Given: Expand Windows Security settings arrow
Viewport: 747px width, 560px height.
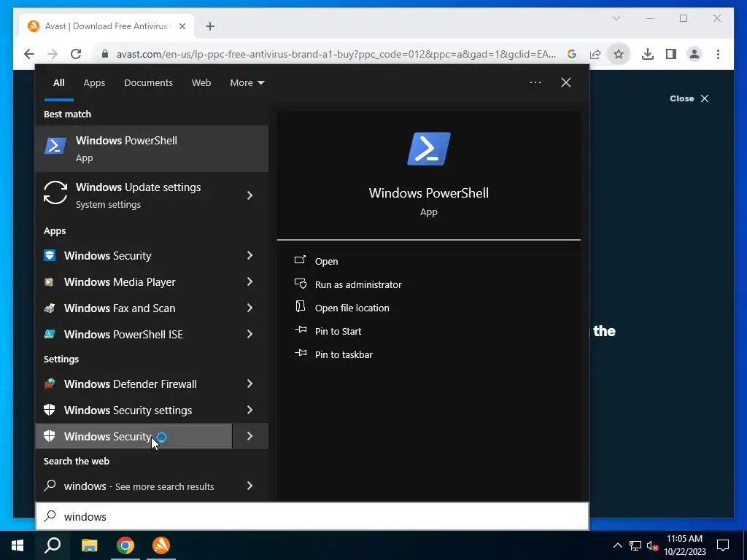Looking at the screenshot, I should pos(249,410).
